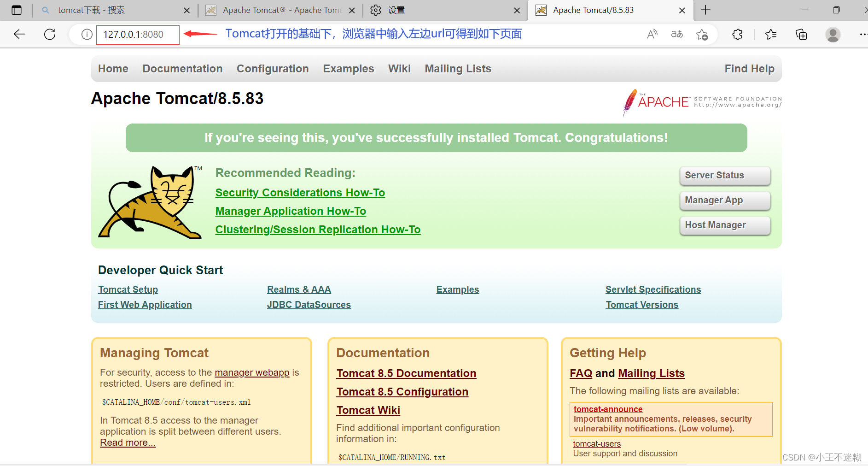Click the browser Back arrow
The image size is (868, 466).
coord(19,34)
